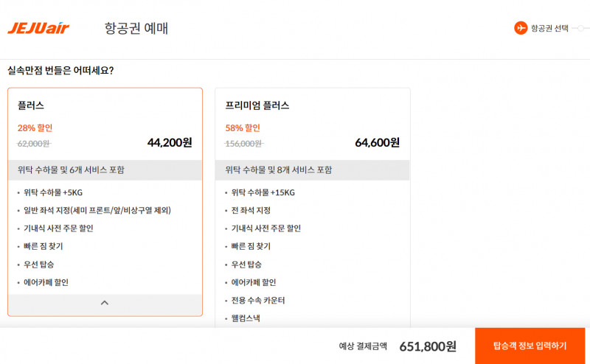590x364 pixels.
Task: Click 일반 좌석 지정 list item in 플러스
Action: (97, 211)
